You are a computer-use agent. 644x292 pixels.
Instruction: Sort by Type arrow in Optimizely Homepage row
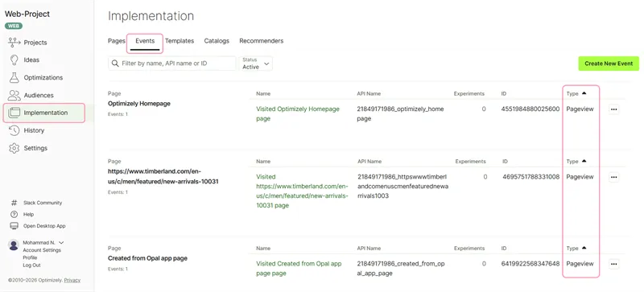click(584, 93)
